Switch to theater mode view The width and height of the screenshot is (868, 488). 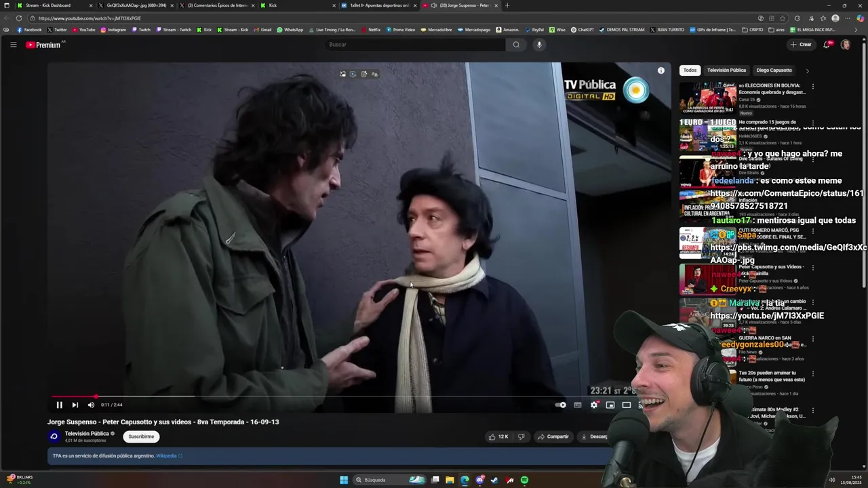coord(627,405)
